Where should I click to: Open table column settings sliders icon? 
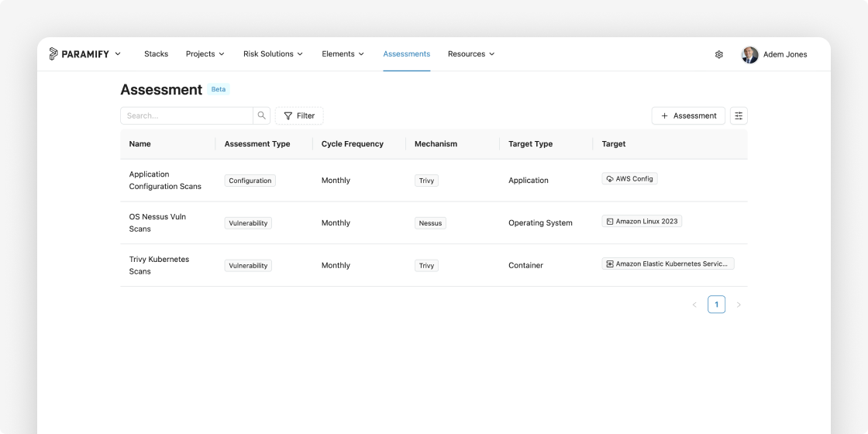click(739, 115)
